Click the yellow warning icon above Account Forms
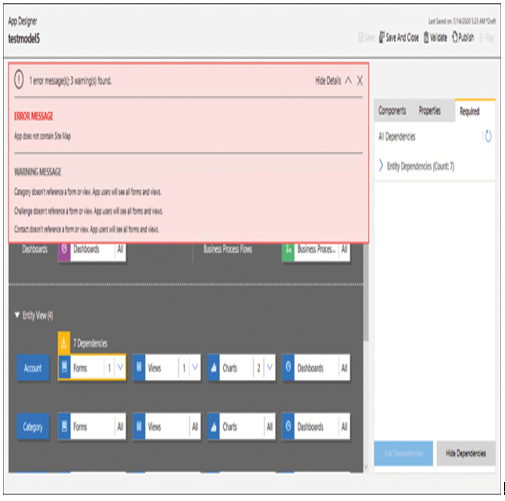The image size is (505, 501). point(64,343)
